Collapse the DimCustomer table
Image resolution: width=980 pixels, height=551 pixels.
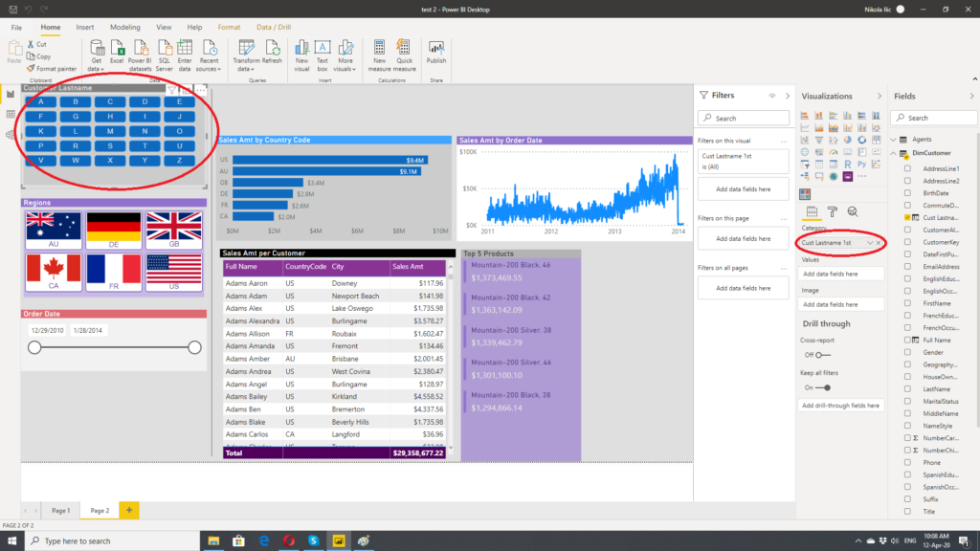coord(894,153)
